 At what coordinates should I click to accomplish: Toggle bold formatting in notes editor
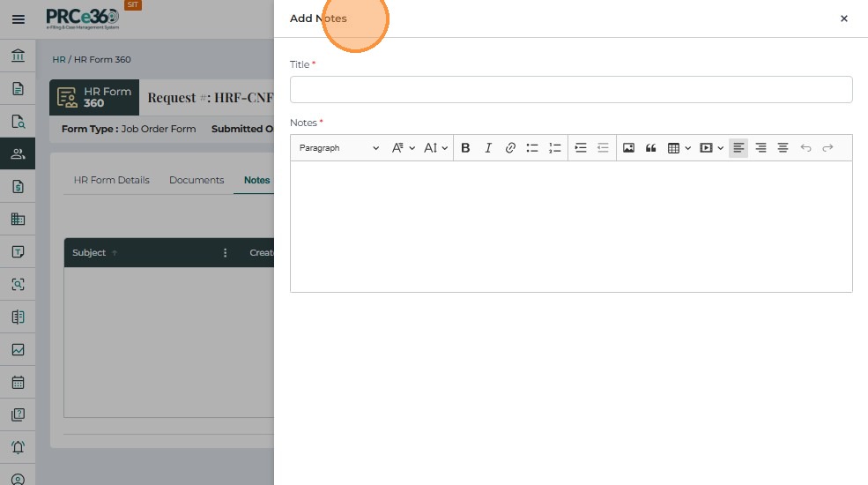click(465, 148)
